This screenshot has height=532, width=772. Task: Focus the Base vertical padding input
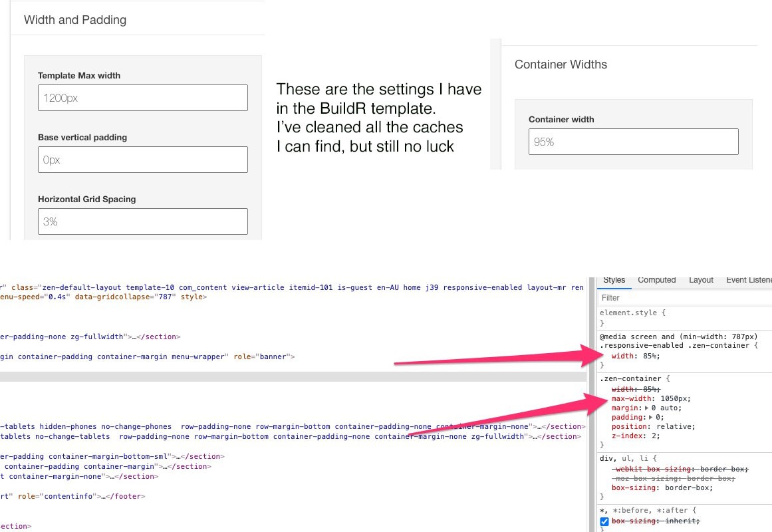pyautogui.click(x=143, y=160)
